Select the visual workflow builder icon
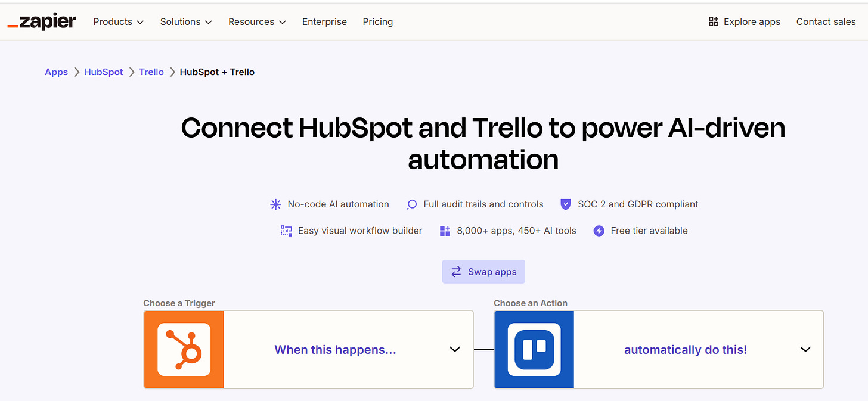 coord(286,231)
